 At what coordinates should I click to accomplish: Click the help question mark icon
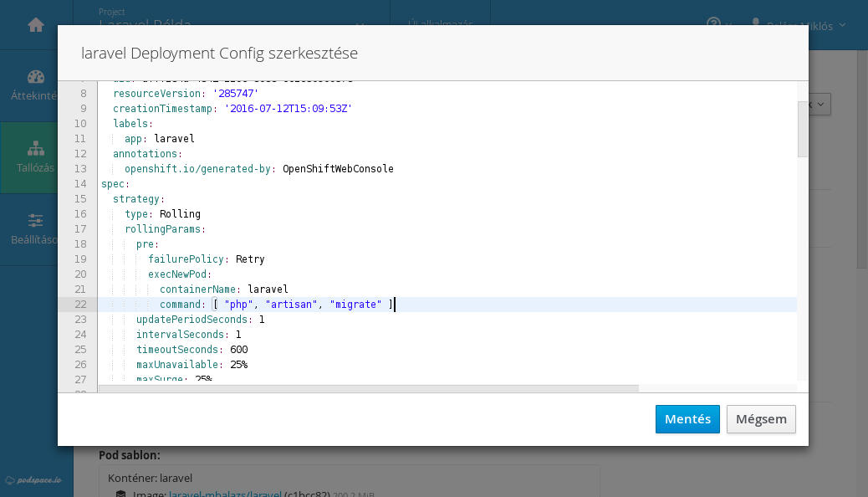point(713,23)
